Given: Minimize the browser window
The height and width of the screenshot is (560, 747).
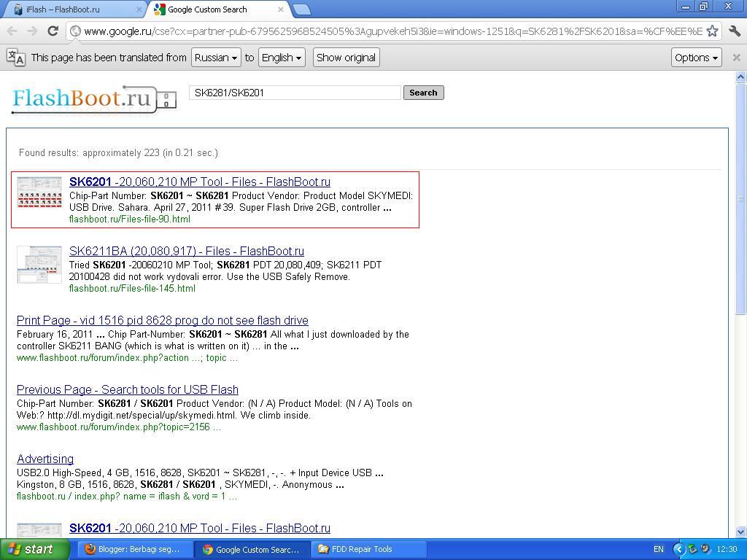Looking at the screenshot, I should [x=686, y=6].
